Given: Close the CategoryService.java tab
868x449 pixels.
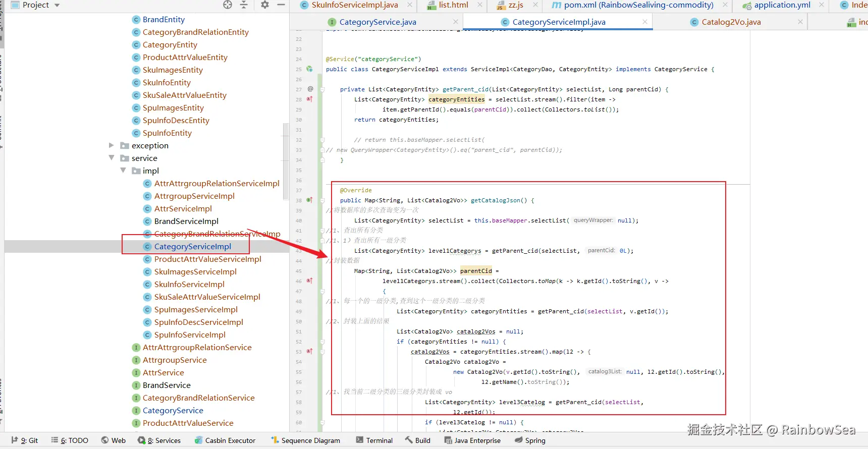Looking at the screenshot, I should (456, 22).
